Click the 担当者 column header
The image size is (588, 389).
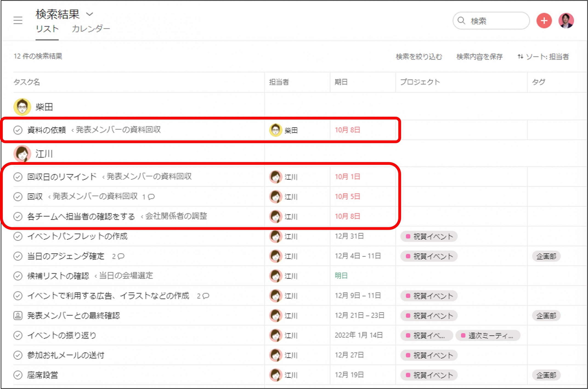tap(279, 82)
